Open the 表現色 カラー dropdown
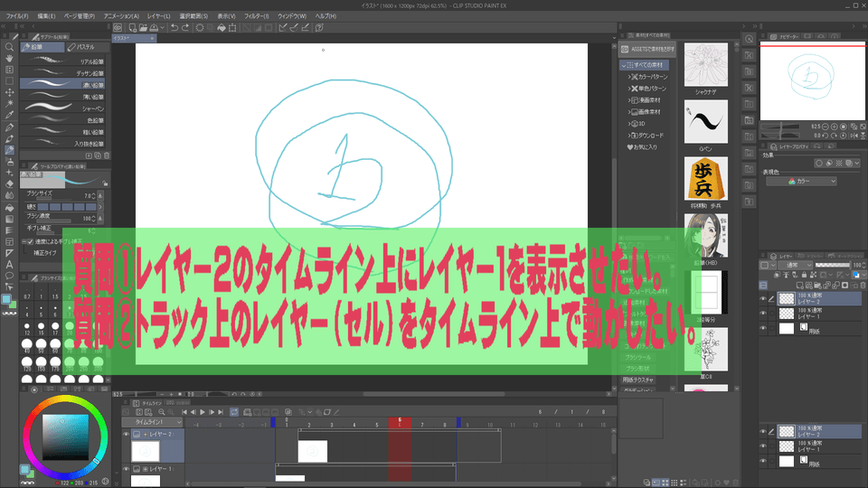Image resolution: width=868 pixels, height=488 pixels. [800, 182]
